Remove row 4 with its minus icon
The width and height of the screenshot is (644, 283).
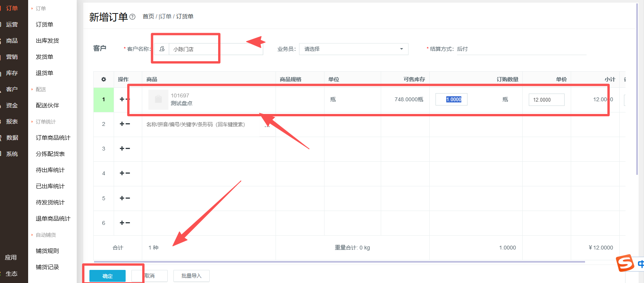point(128,173)
